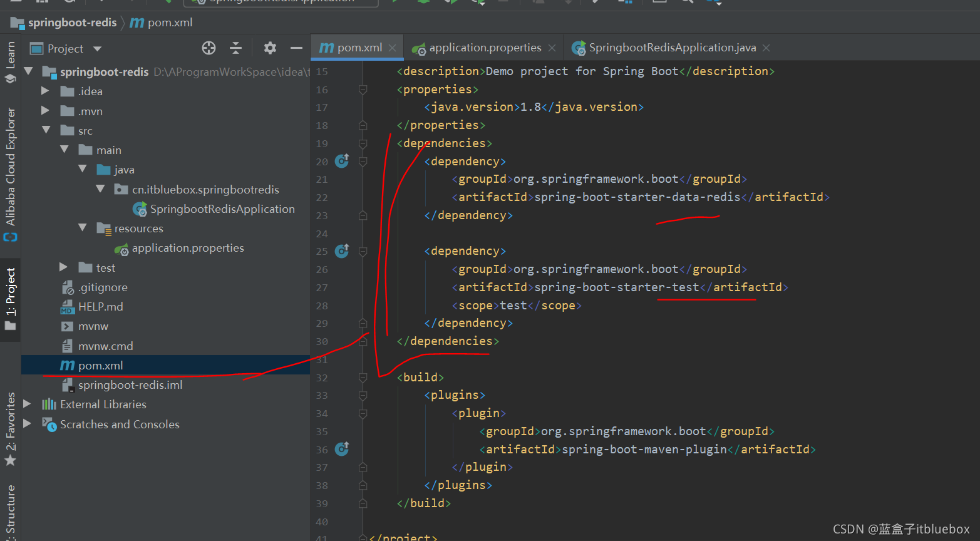Click gutter dependency icon on line 25
This screenshot has width=980, height=541.
(342, 251)
